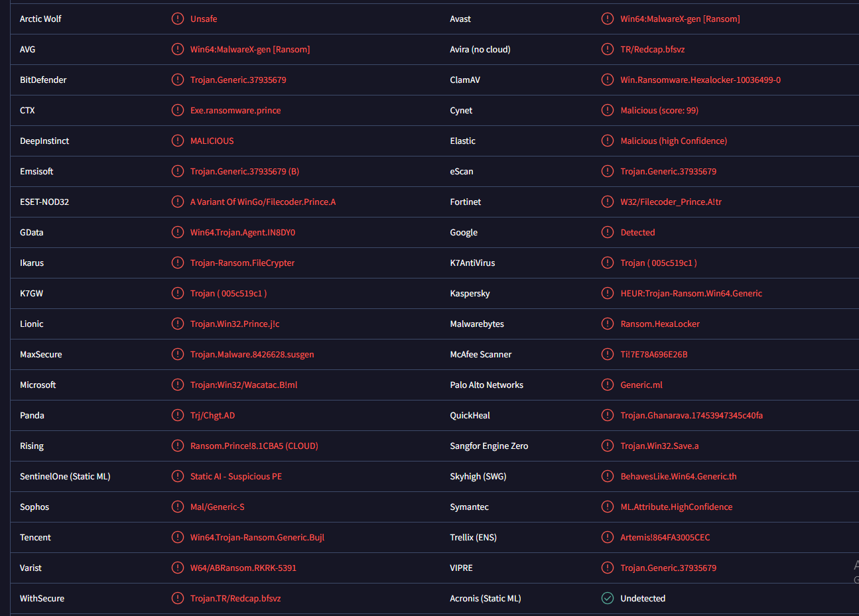Select the Palo Alto Networks engine name
The image size is (859, 616).
tap(486, 385)
